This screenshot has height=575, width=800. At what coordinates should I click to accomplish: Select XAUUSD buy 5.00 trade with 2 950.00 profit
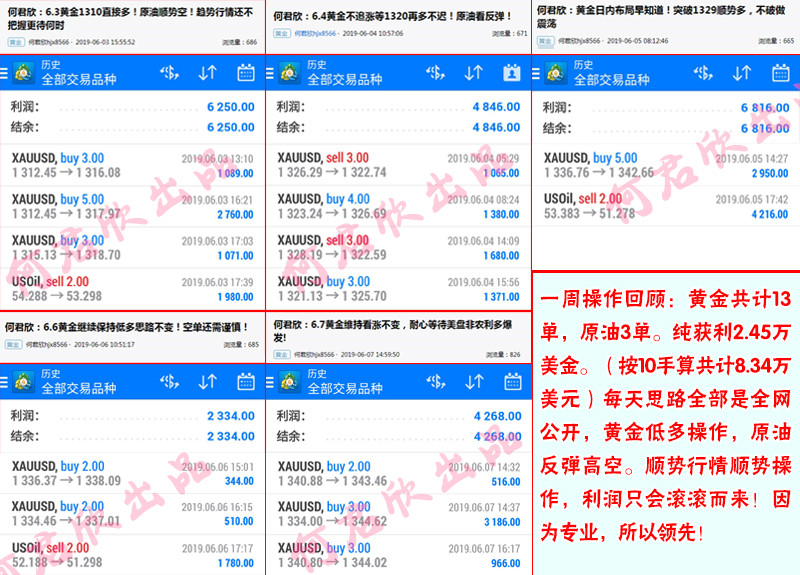tap(666, 165)
